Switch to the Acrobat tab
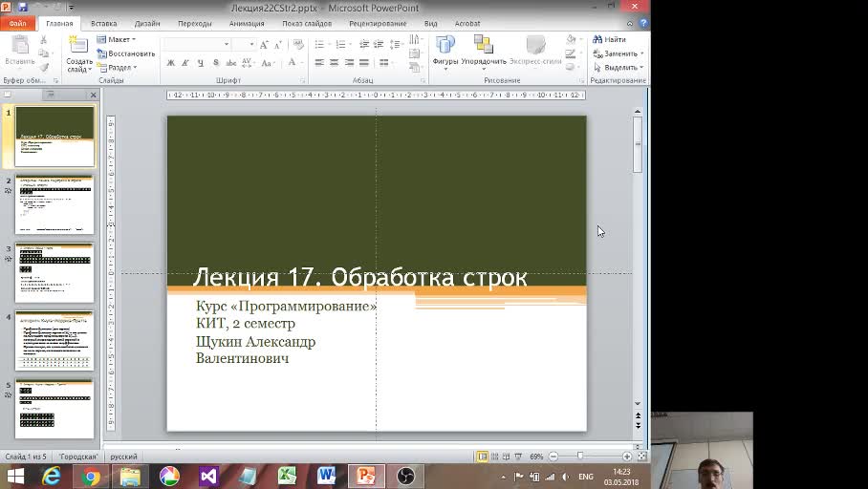 (467, 24)
